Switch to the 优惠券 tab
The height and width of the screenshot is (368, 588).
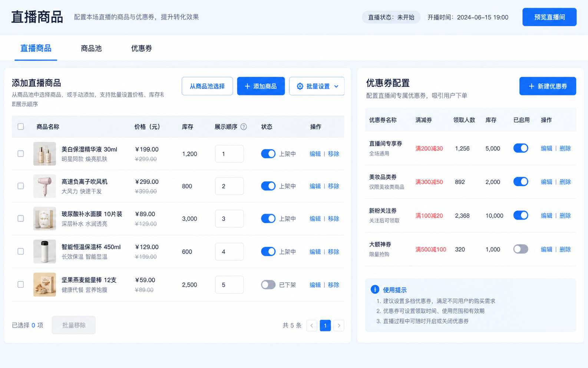pos(142,49)
